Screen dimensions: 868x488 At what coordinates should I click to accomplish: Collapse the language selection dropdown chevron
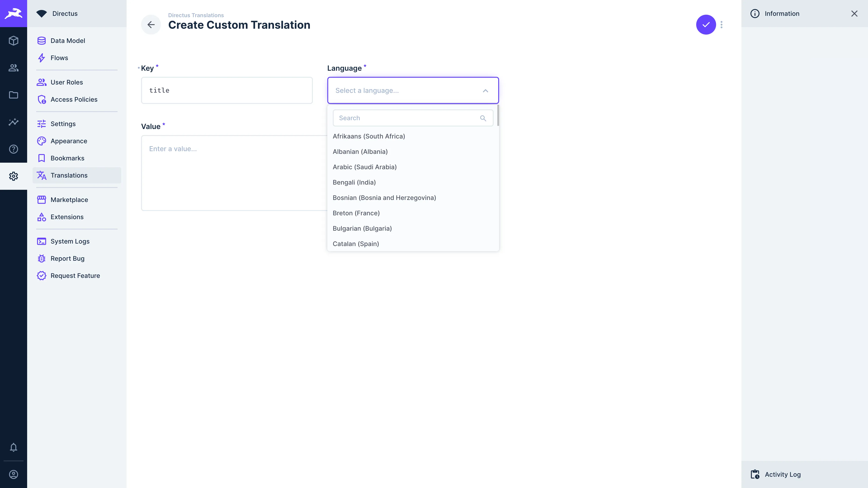click(485, 90)
